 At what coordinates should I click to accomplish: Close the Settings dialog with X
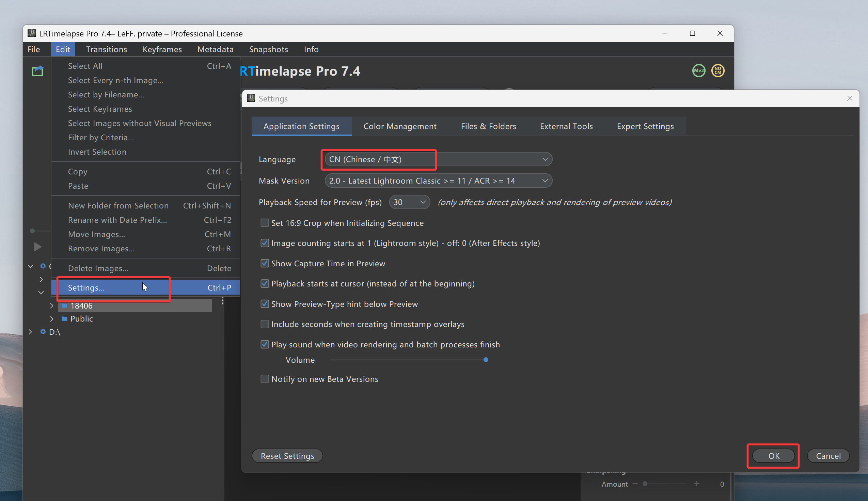coord(849,98)
